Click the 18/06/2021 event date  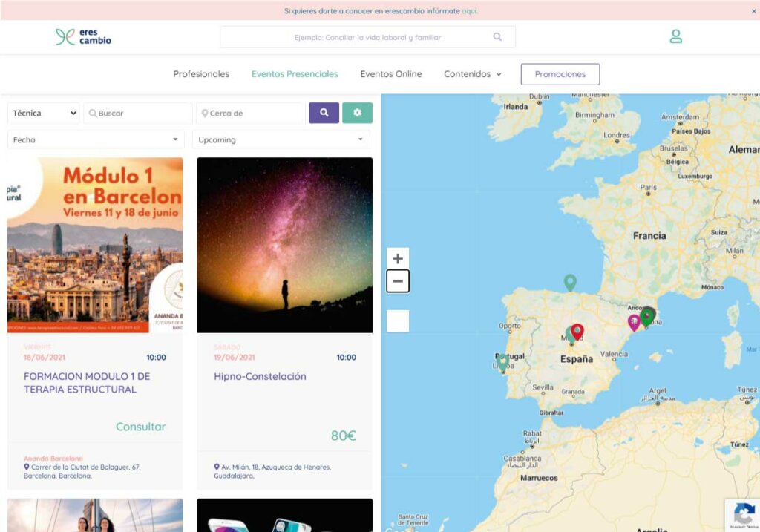point(44,358)
